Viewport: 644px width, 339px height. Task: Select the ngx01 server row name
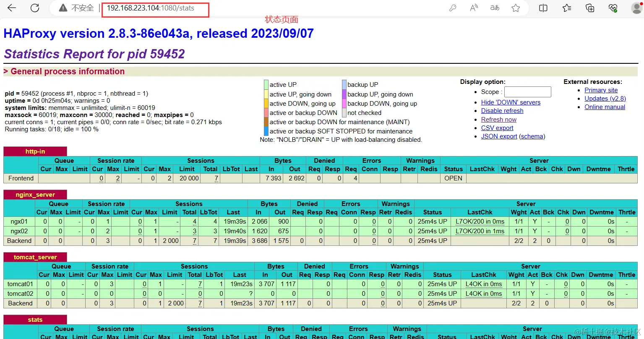(19, 222)
